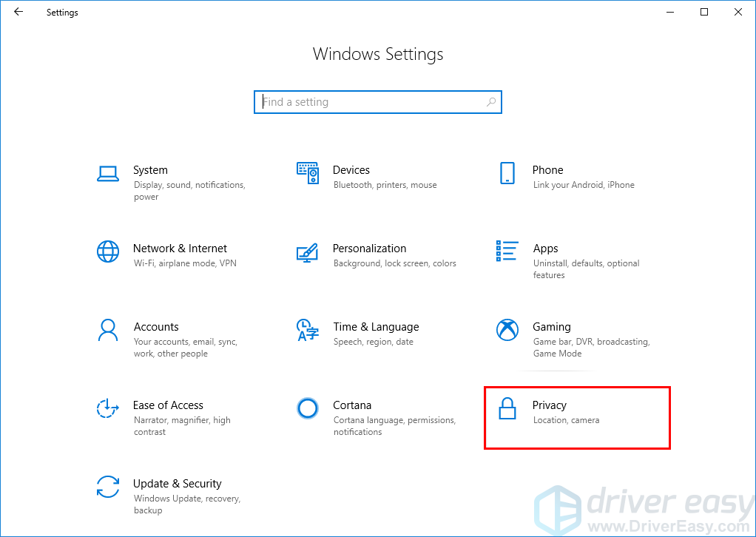Click the Time & Language icon
The image size is (756, 537).
click(307, 330)
